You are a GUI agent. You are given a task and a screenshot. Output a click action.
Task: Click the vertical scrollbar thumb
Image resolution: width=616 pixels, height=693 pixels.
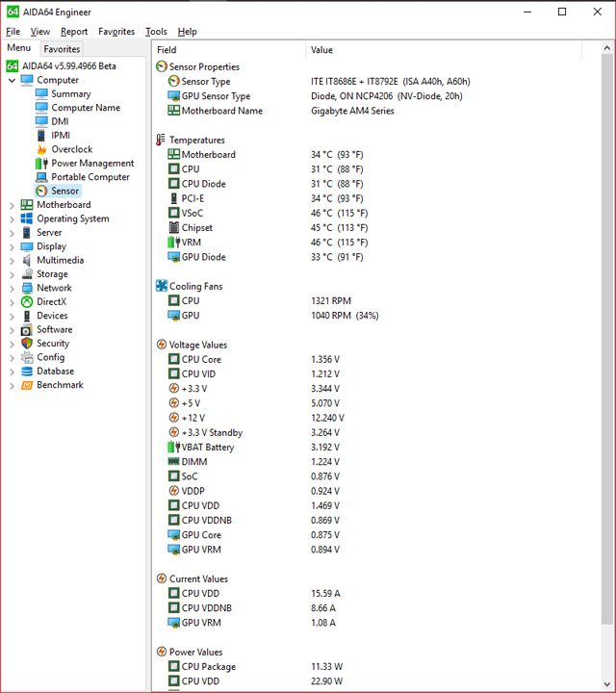[x=606, y=340]
